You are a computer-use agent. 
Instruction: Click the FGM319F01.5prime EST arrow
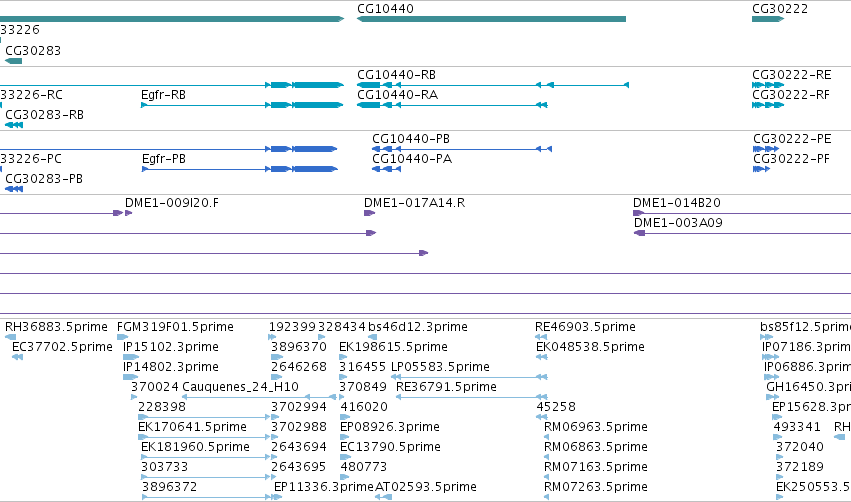(122, 337)
